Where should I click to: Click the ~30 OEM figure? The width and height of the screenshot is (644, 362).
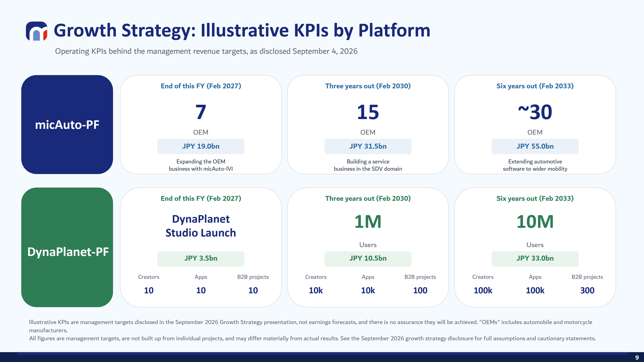point(535,112)
